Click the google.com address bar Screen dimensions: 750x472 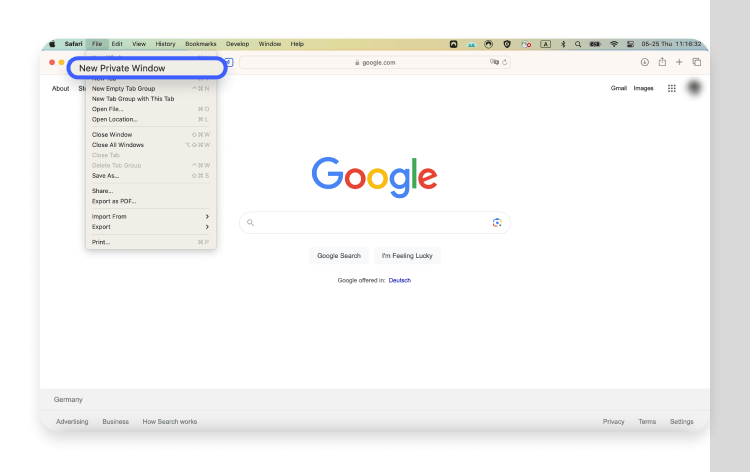(x=375, y=62)
